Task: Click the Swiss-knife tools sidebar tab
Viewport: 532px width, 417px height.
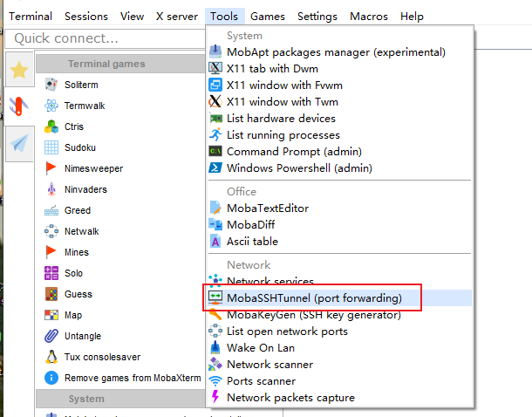Action: point(18,106)
